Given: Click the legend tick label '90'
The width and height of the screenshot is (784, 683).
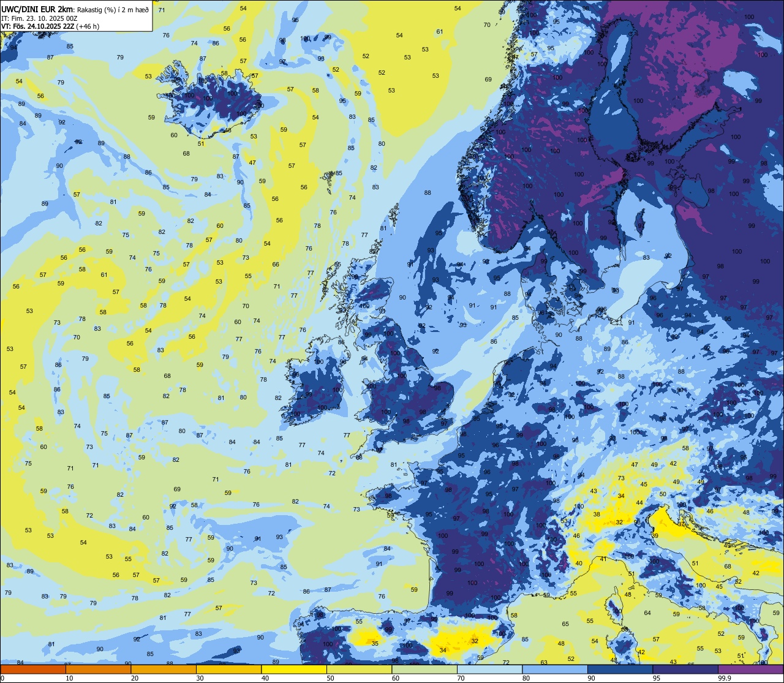Looking at the screenshot, I should [591, 678].
